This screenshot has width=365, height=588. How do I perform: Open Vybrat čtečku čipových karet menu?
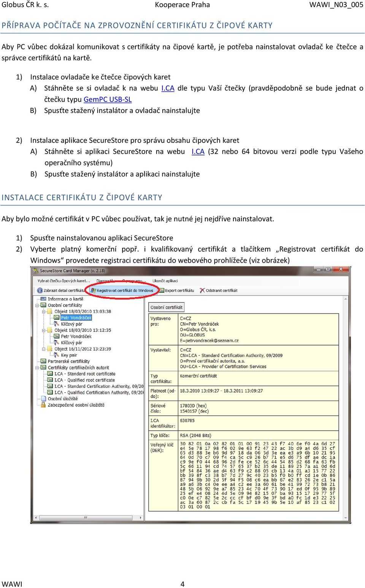[64, 281]
